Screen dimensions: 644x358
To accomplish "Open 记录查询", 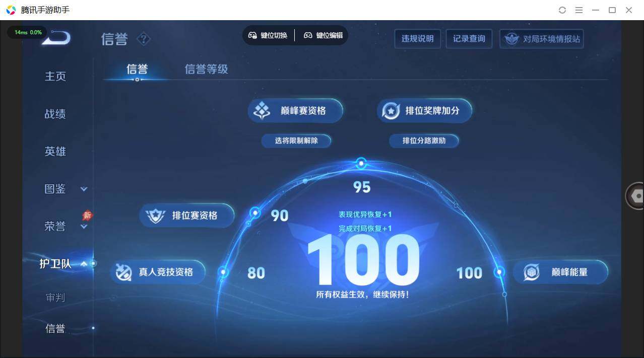I will [x=469, y=39].
